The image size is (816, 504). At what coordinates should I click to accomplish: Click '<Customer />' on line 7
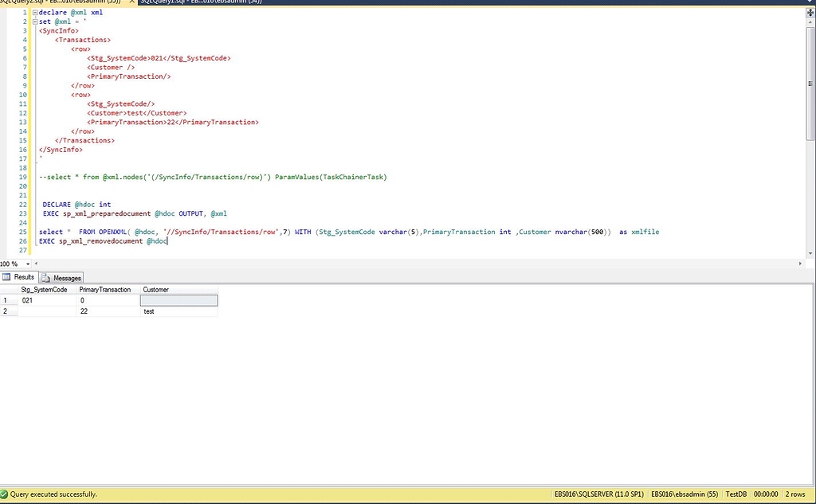point(111,68)
